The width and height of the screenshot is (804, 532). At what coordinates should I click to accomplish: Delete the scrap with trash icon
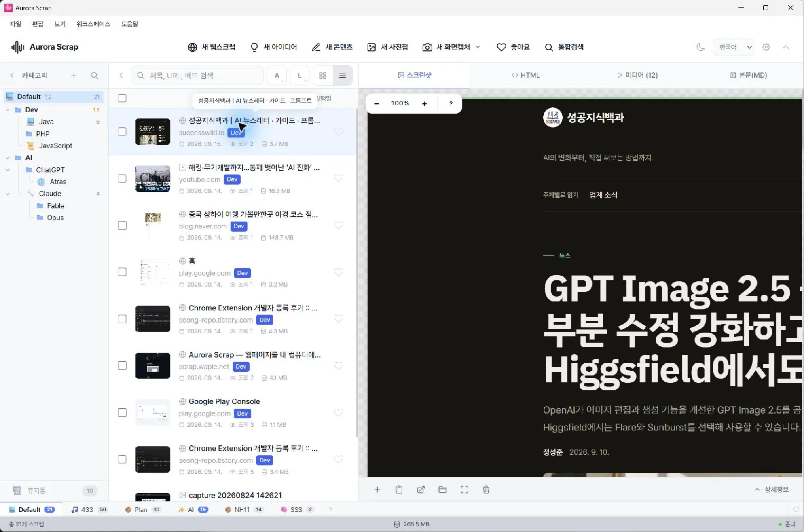486,490
